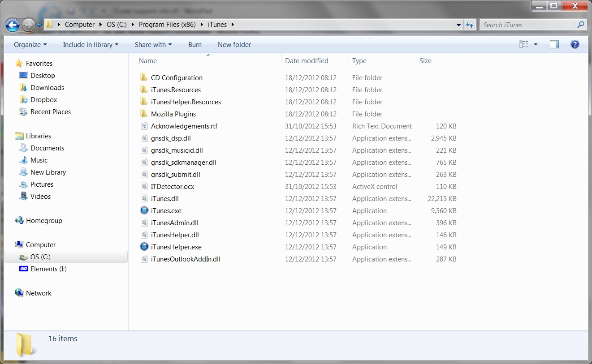Expand the arrow after Program Files (x86)
The width and height of the screenshot is (592, 364).
click(x=202, y=25)
